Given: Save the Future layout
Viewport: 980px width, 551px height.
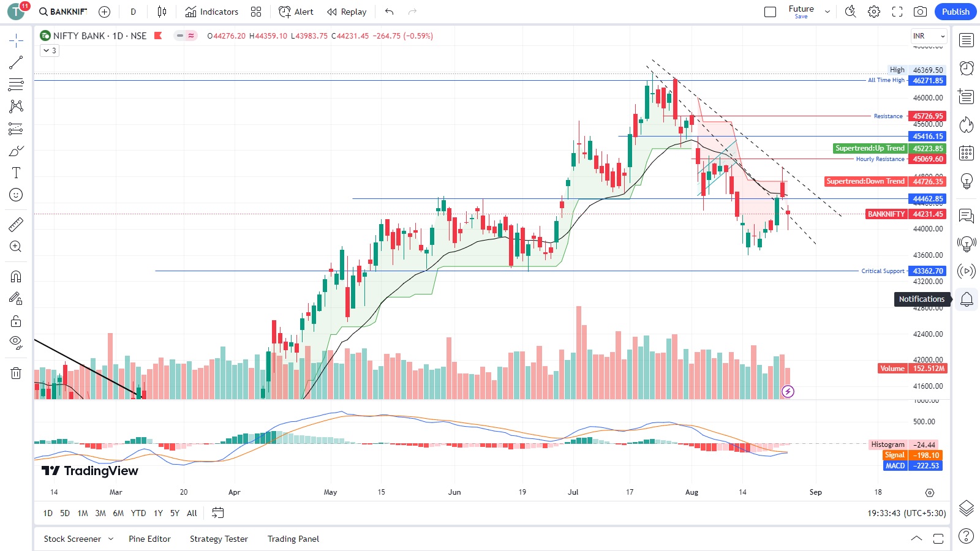Looking at the screenshot, I should pos(801,12).
